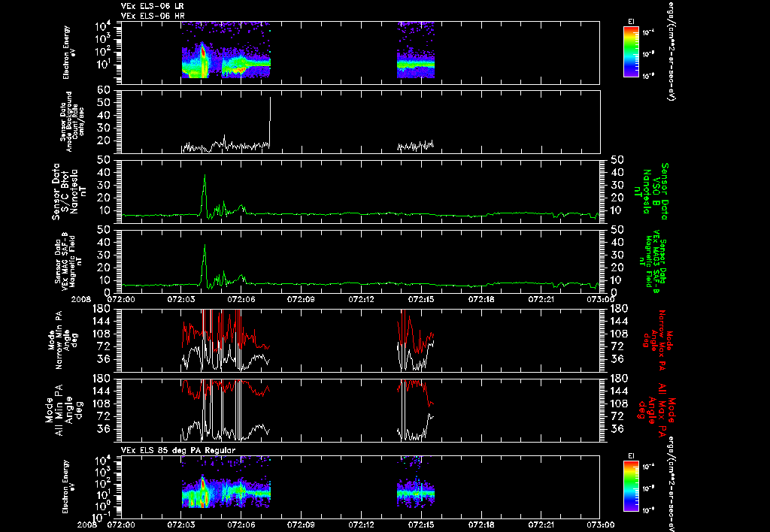The width and height of the screenshot is (770, 532).
Task: Click the white "VEx MAG SAF-B Magnetic Field" label
Action: click(x=68, y=260)
